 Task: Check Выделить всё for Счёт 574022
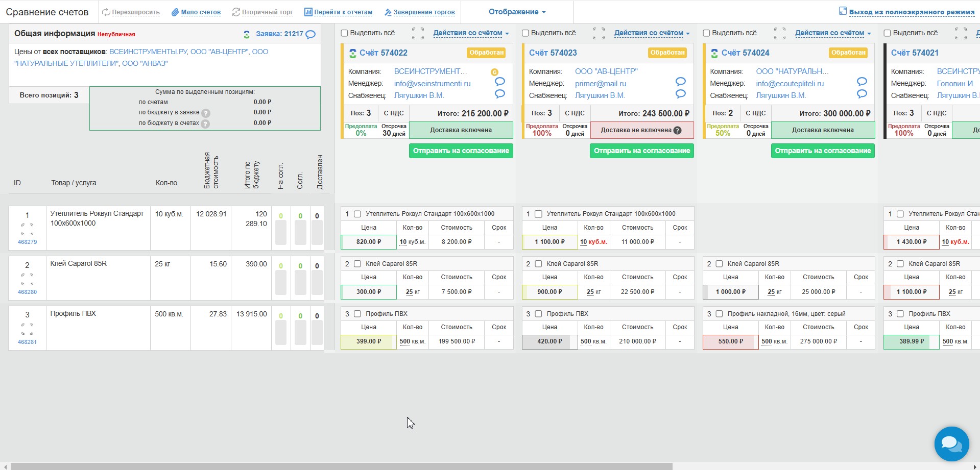(345, 33)
